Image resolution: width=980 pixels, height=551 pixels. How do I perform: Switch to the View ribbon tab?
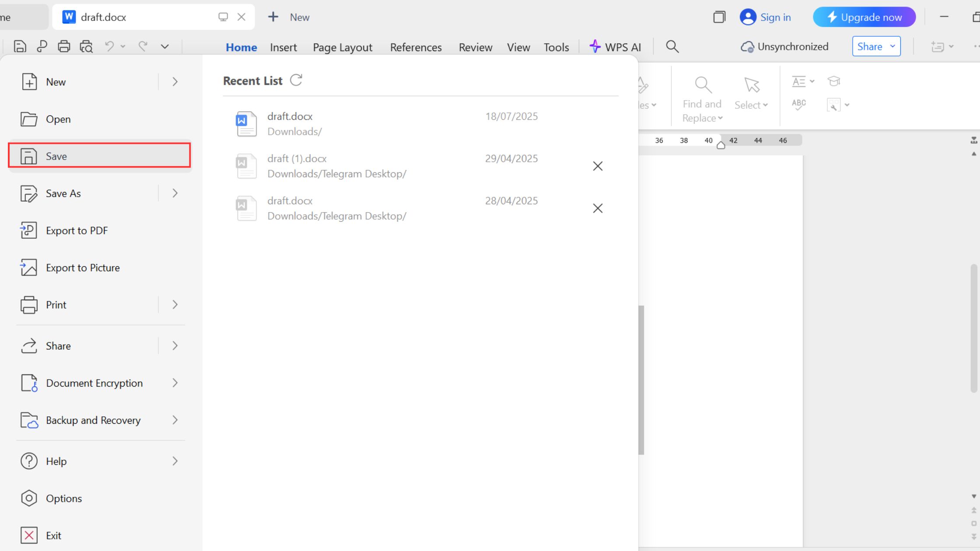[x=518, y=47]
